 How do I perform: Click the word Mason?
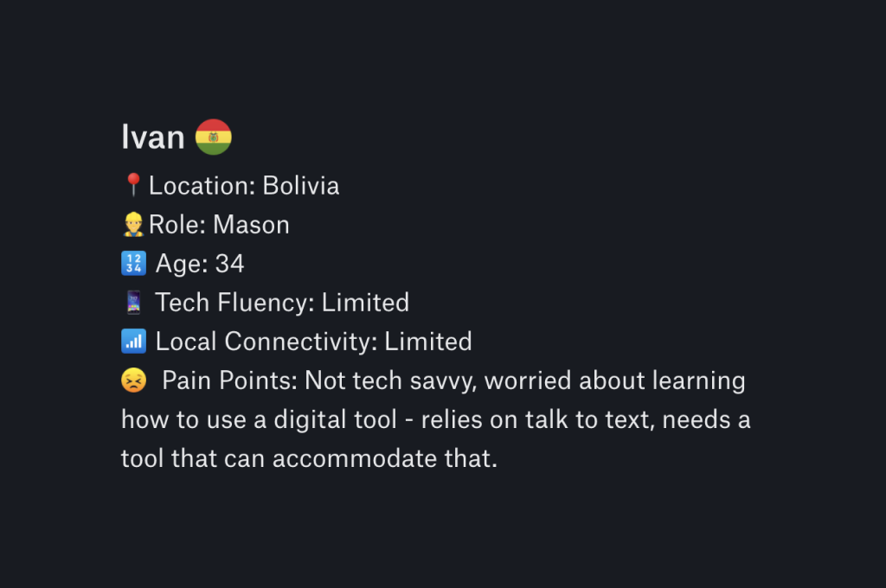tap(251, 225)
